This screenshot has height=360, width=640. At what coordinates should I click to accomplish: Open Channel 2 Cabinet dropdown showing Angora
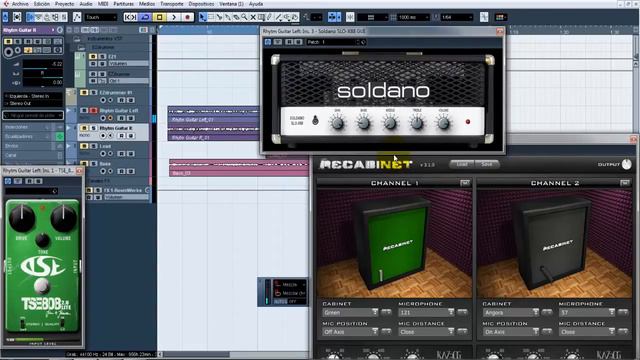click(511, 312)
